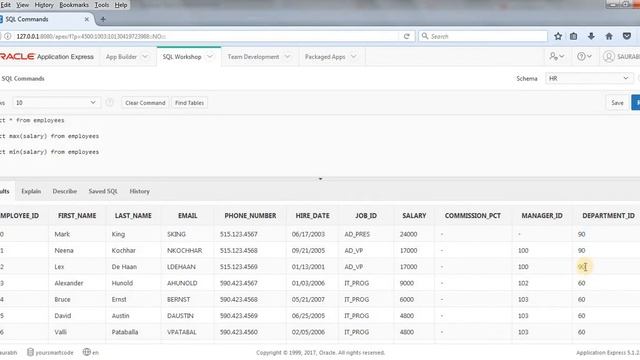Click the yoursmartcode workspace icon in footer
The image size is (640, 360).
pos(30,352)
